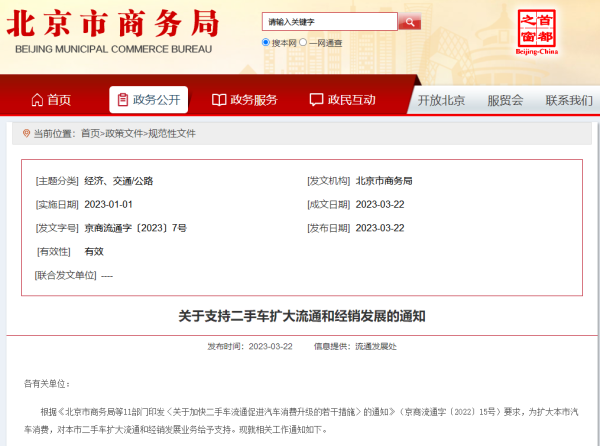The height and width of the screenshot is (446, 600).
Task: Click the 政策文件 breadcrumb link
Action: (x=125, y=133)
